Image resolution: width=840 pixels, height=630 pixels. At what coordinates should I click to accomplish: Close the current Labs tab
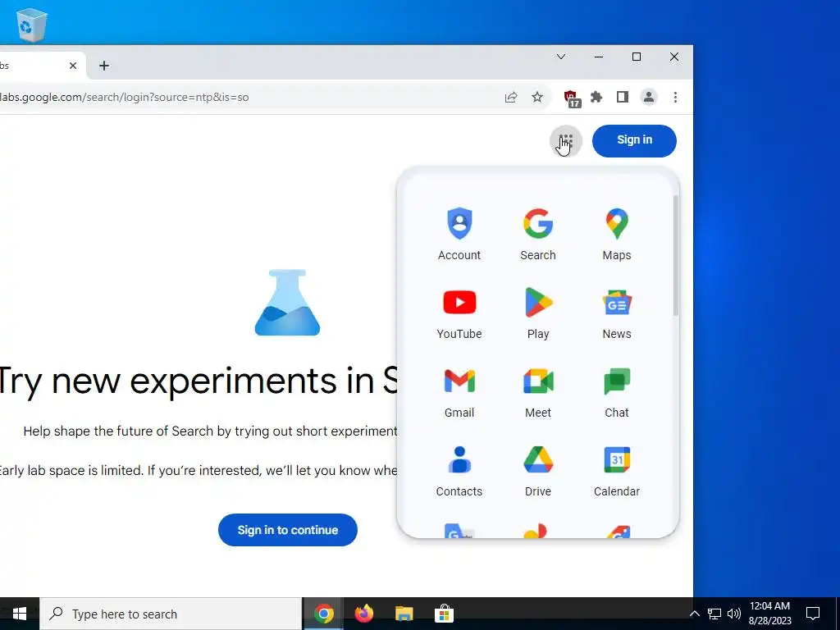coord(73,66)
